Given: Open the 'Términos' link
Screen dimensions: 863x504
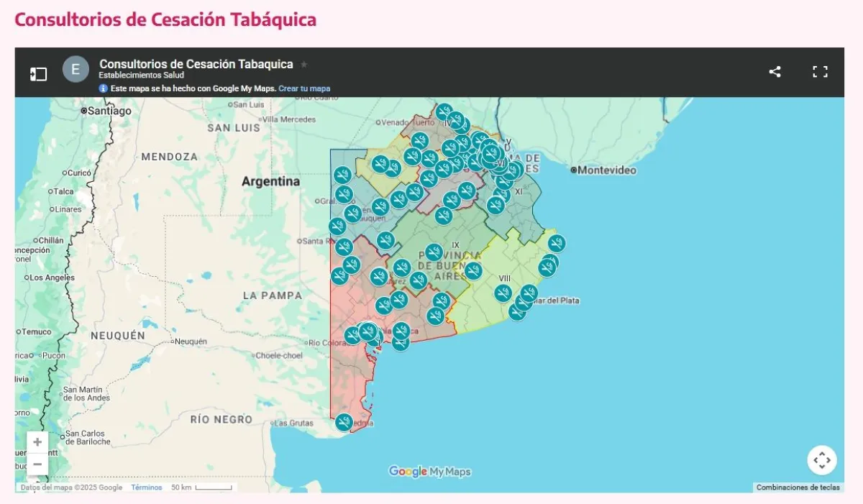Looking at the screenshot, I should [x=147, y=487].
